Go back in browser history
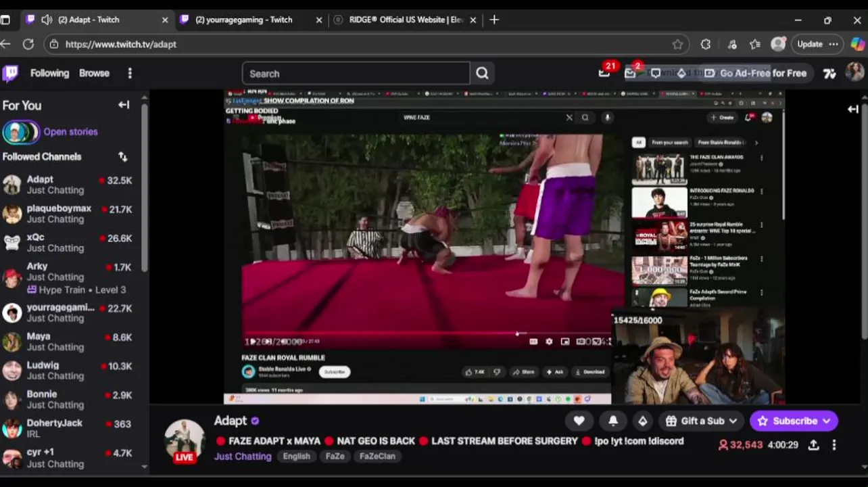This screenshot has width=868, height=487. [5, 44]
